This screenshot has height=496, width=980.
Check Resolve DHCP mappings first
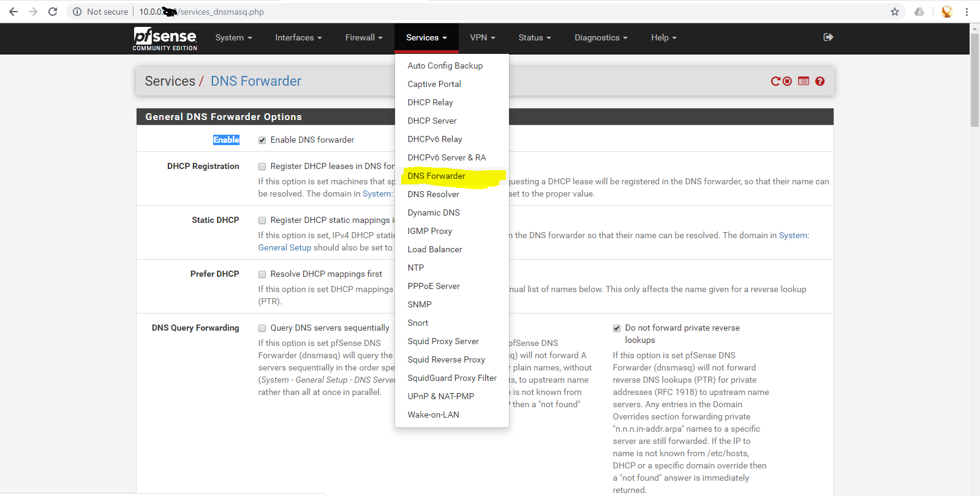(x=262, y=274)
